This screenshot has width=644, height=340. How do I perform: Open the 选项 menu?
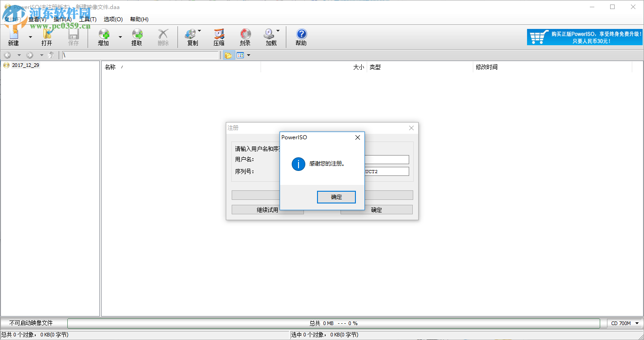point(113,19)
